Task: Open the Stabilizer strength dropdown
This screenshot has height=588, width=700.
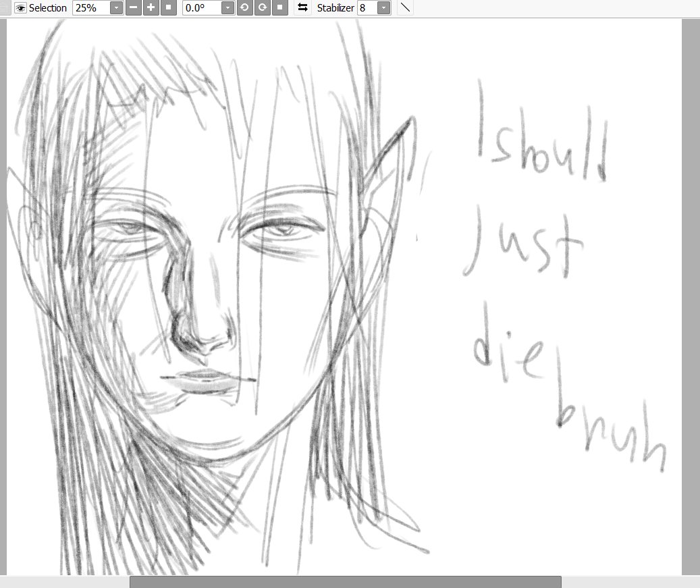Action: (x=383, y=7)
